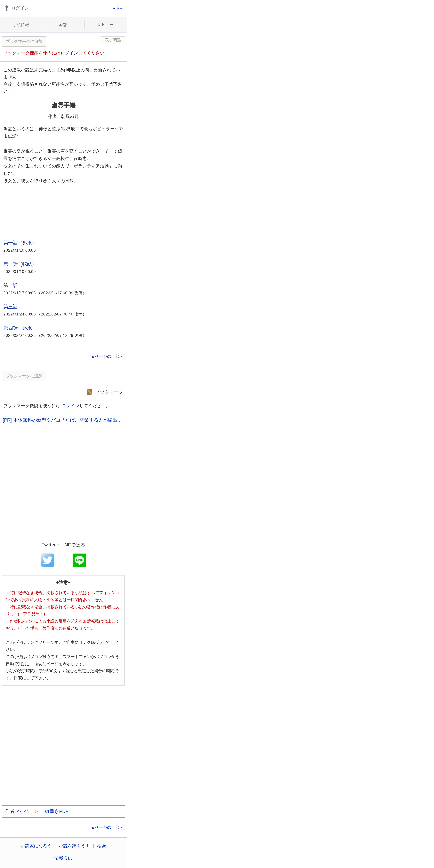The image size is (434, 868).
Task: Open the 表示調整 display settings button
Action: click(113, 40)
